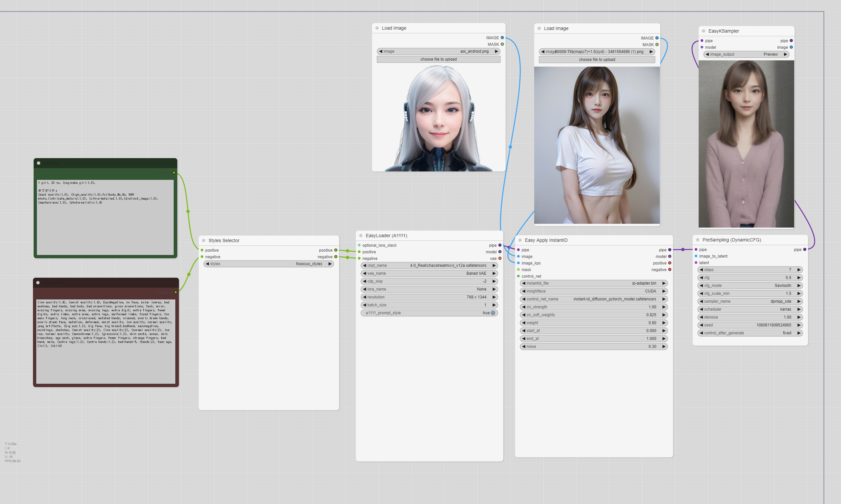Click choose file to upload under Tifa image

point(597,59)
